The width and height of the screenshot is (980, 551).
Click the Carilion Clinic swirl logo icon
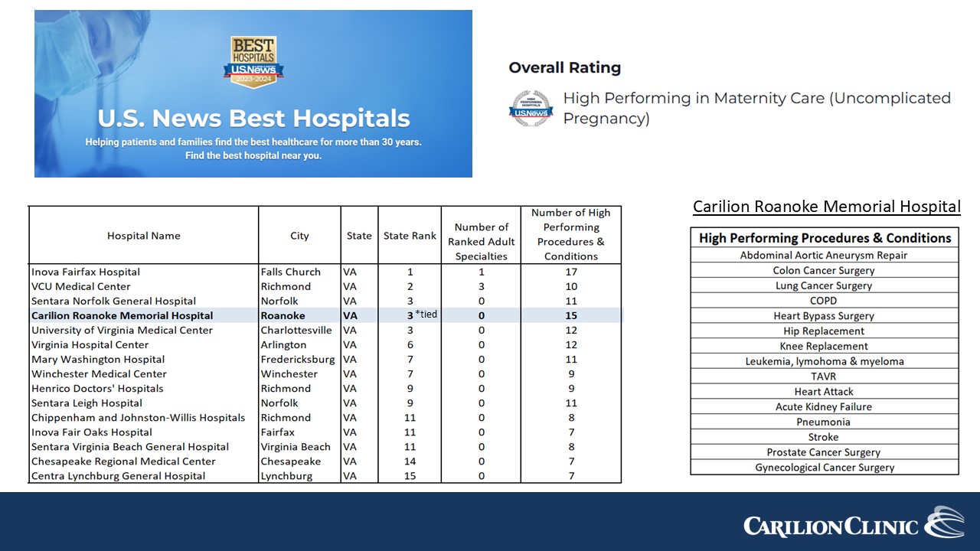pos(944,522)
